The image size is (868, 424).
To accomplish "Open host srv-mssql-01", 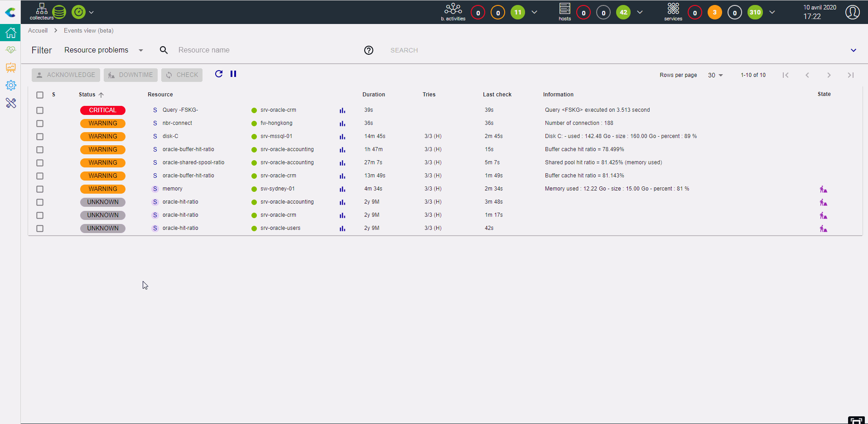I will [x=276, y=136].
